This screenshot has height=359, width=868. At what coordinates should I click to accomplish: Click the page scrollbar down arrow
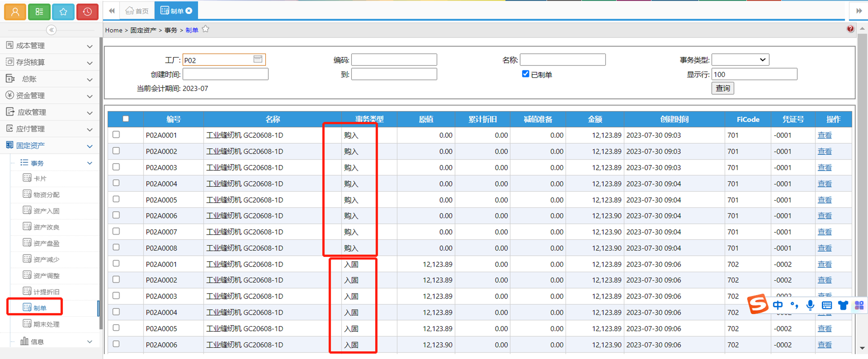[862, 348]
